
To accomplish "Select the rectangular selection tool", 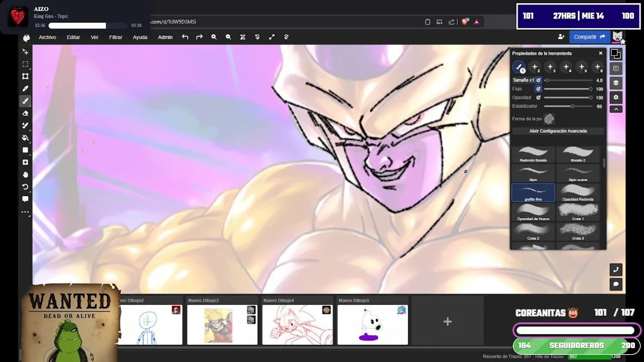I will (25, 64).
